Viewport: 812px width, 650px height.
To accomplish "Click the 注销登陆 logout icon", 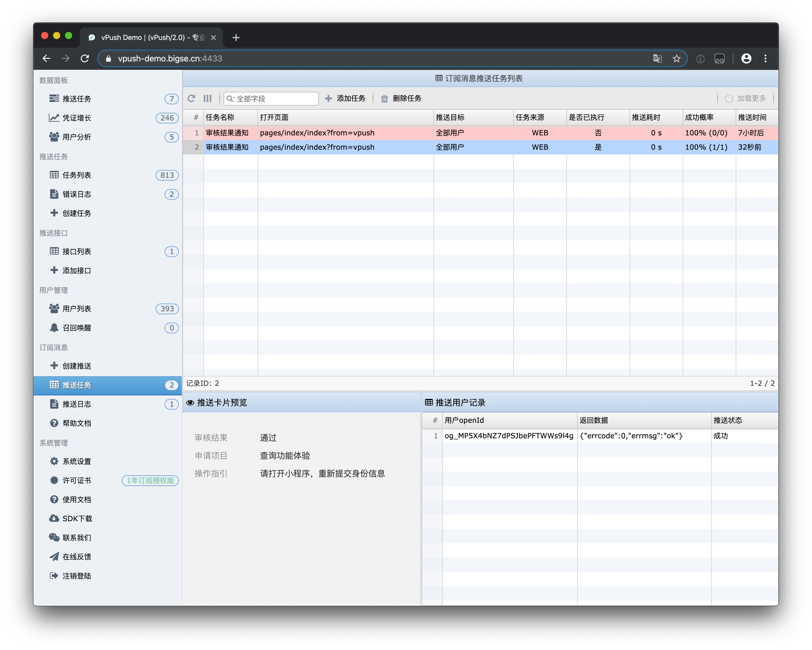I will click(x=54, y=576).
